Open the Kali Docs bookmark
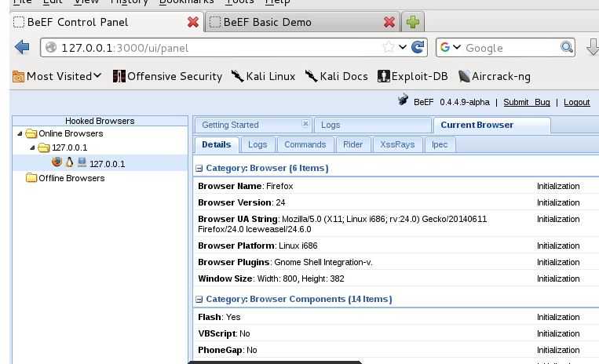The width and height of the screenshot is (599, 364). tap(337, 76)
